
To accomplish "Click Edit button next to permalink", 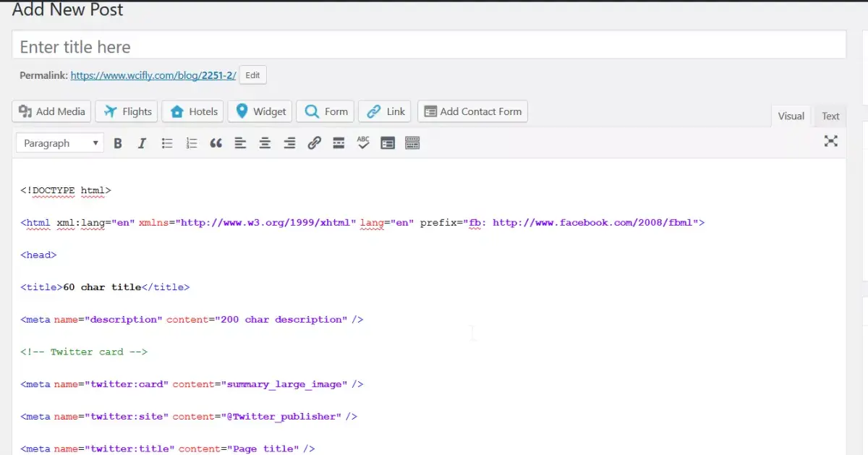I will coord(252,75).
